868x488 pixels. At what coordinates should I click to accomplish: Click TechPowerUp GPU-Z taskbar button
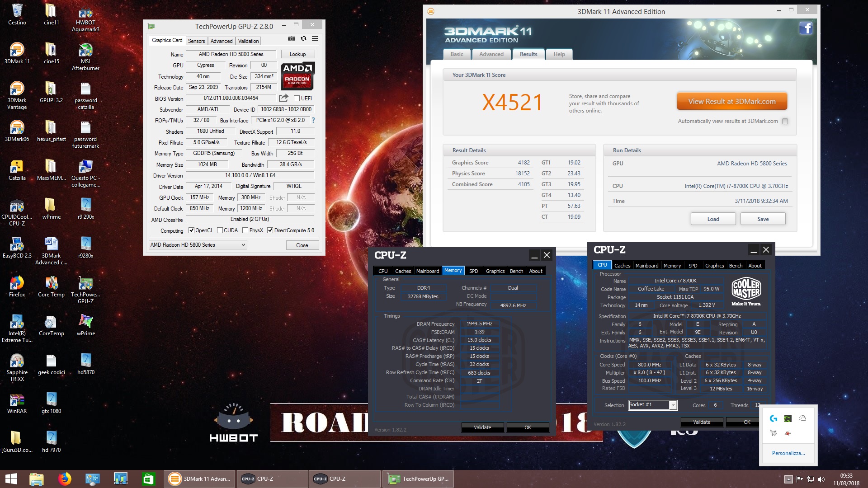point(418,479)
